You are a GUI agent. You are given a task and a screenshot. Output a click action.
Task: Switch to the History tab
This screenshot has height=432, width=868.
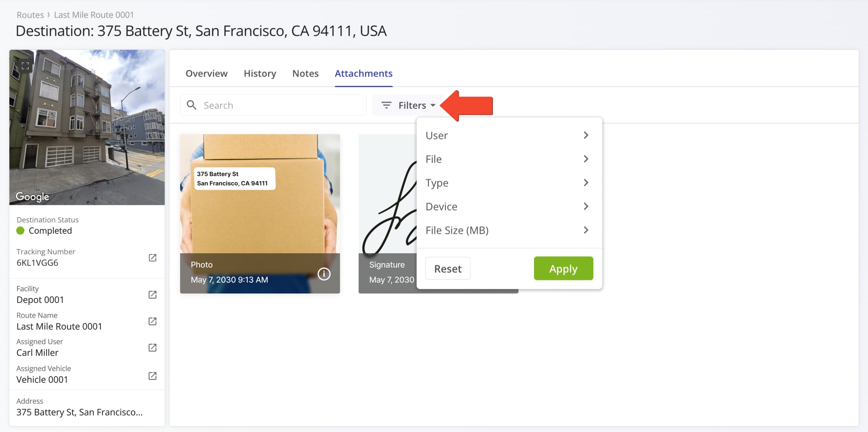pyautogui.click(x=260, y=73)
